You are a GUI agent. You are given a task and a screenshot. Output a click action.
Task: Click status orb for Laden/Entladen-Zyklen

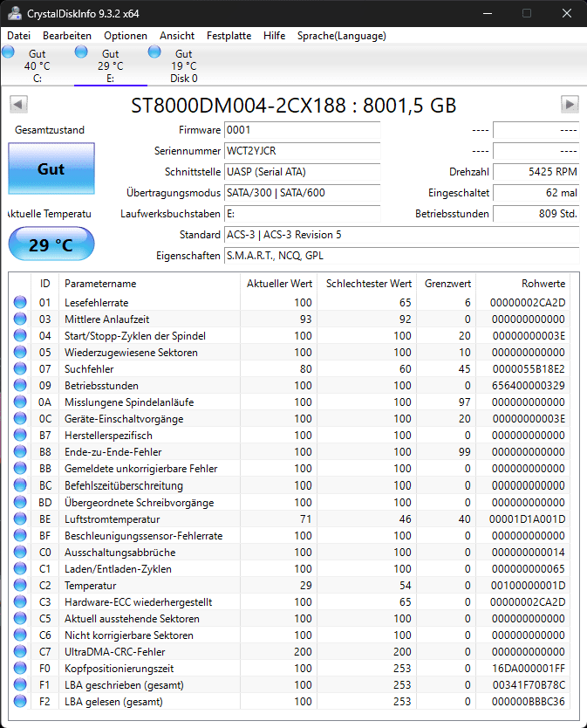[20, 569]
